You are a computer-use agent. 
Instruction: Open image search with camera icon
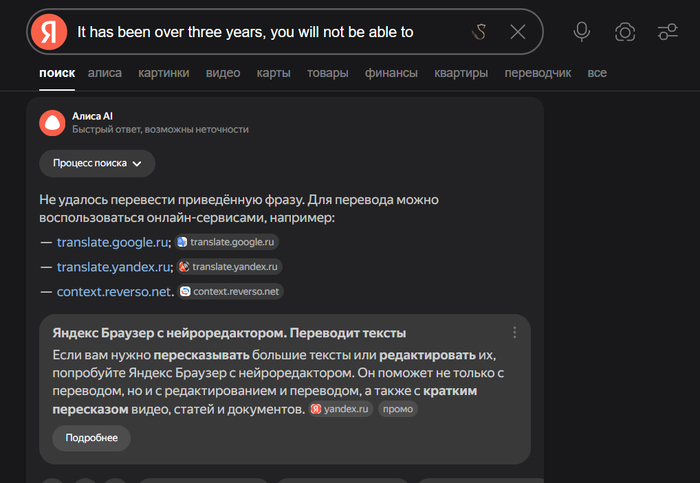(625, 32)
